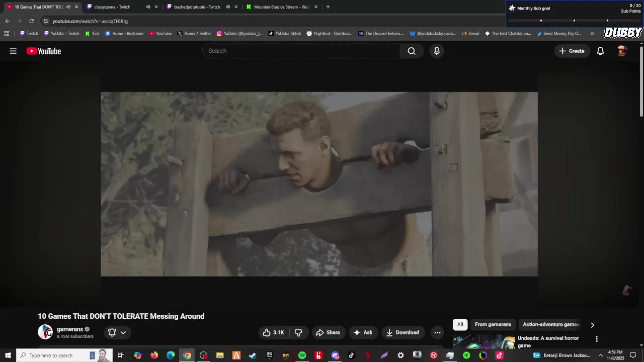Open Windows action center notifications
This screenshot has height=362, width=644.
(633, 355)
